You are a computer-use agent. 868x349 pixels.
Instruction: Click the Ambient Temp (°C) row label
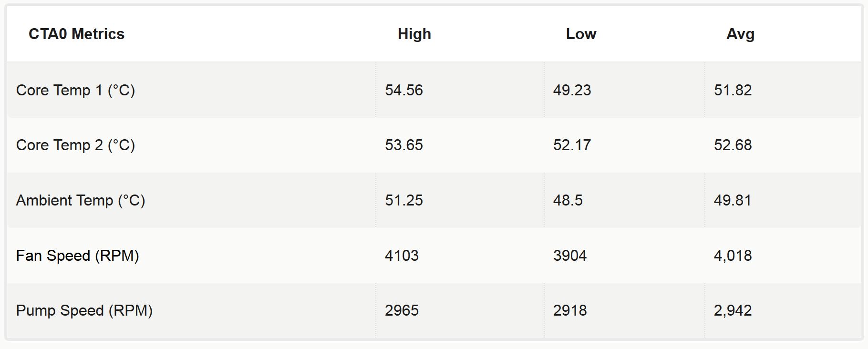pyautogui.click(x=81, y=200)
